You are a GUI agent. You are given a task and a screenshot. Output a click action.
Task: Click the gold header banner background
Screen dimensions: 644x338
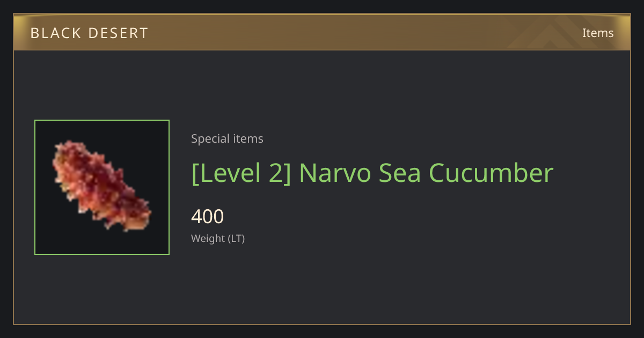pyautogui.click(x=322, y=33)
